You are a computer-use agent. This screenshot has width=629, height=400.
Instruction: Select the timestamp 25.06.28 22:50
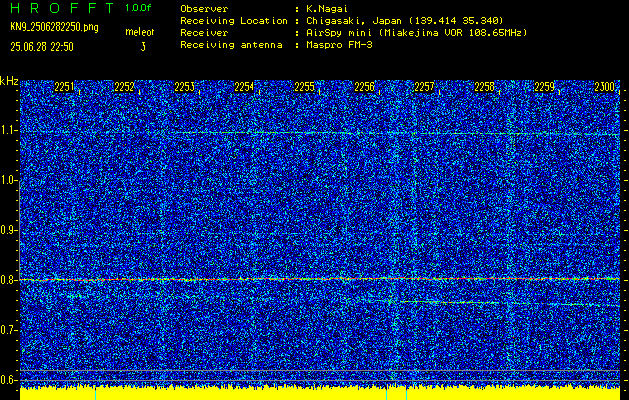42,47
